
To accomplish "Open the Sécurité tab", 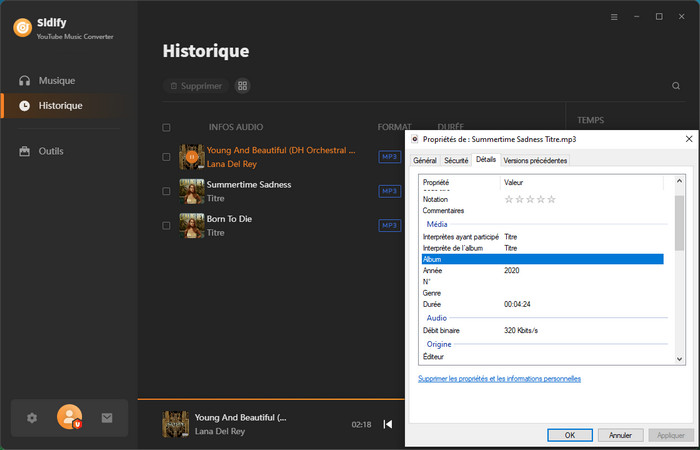I will pos(455,160).
